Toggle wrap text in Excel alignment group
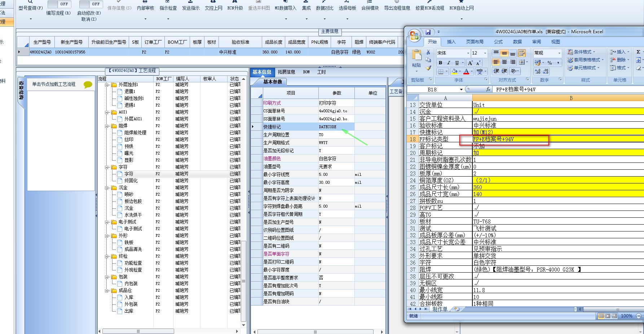This screenshot has height=334, width=644. click(522, 53)
